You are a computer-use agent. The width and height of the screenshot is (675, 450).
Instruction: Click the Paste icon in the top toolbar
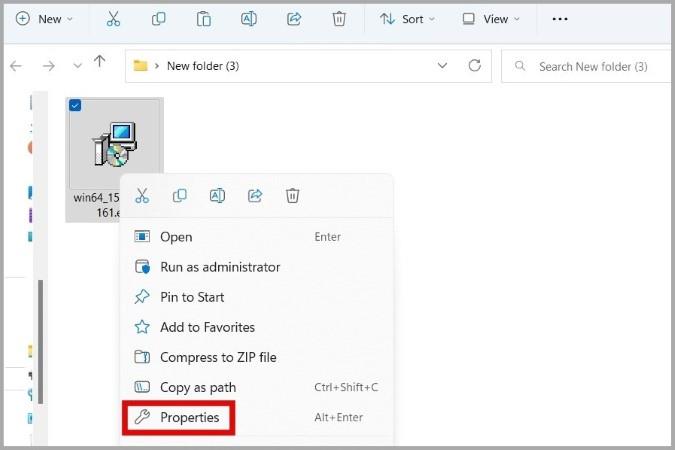coord(204,19)
